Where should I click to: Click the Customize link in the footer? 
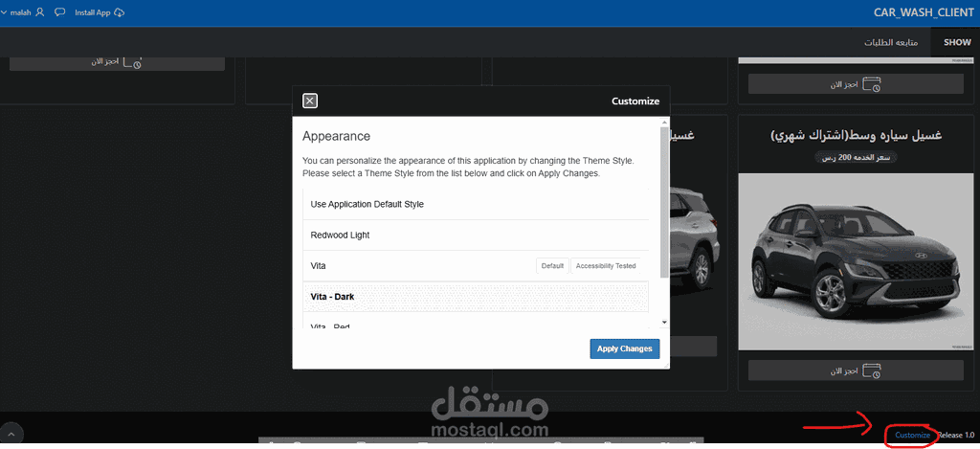coord(912,435)
